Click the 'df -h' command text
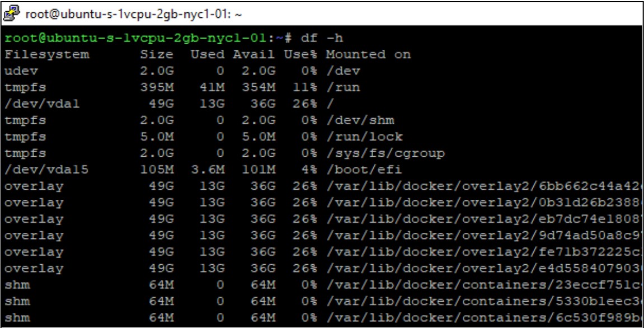This screenshot has width=644, height=328. [321, 38]
